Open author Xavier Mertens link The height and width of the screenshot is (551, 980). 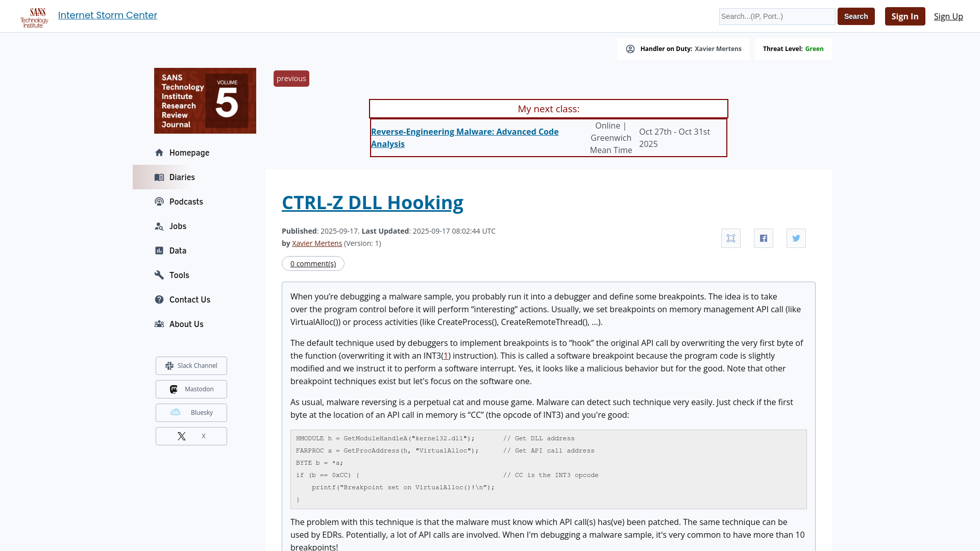(317, 243)
